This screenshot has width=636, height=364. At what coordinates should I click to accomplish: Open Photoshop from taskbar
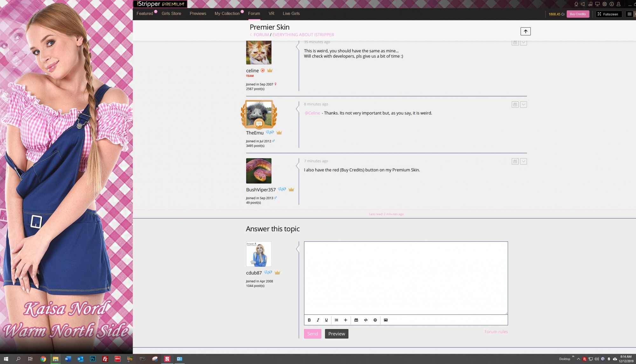[x=93, y=359]
